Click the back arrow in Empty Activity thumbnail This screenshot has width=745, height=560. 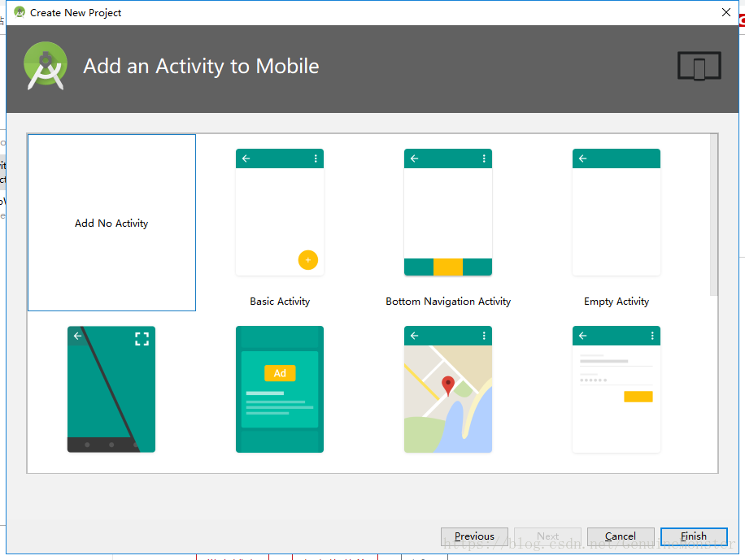(582, 158)
